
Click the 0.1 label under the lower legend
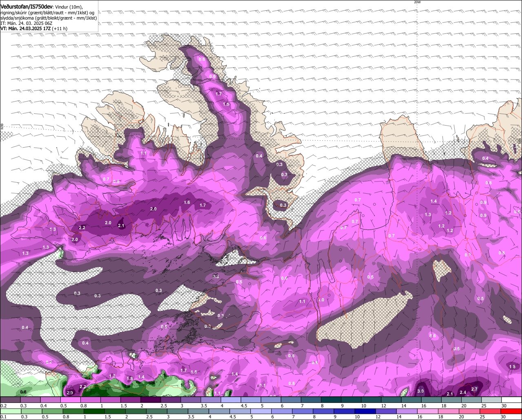[x=3, y=417]
